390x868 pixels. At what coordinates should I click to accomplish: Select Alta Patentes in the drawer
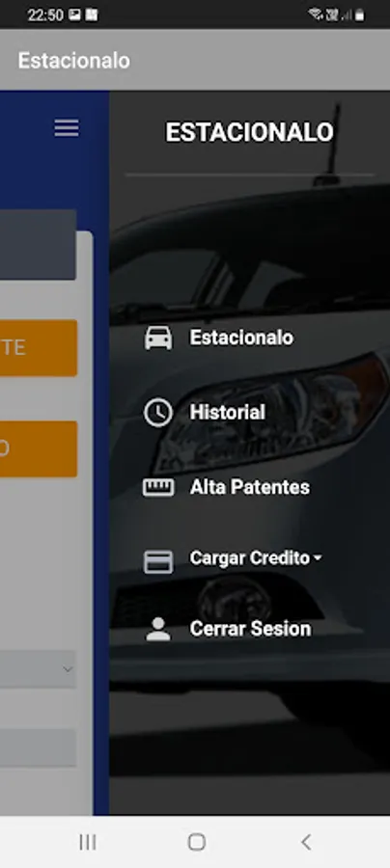(x=250, y=487)
